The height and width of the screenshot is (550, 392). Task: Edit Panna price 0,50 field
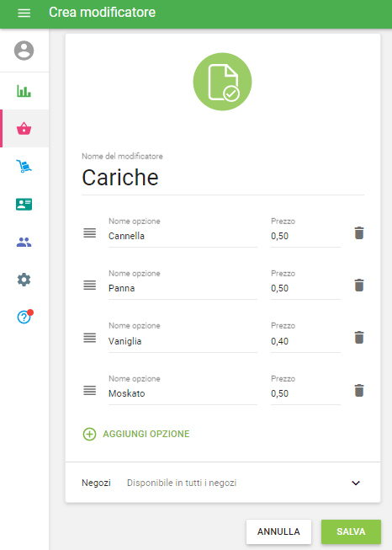305,288
